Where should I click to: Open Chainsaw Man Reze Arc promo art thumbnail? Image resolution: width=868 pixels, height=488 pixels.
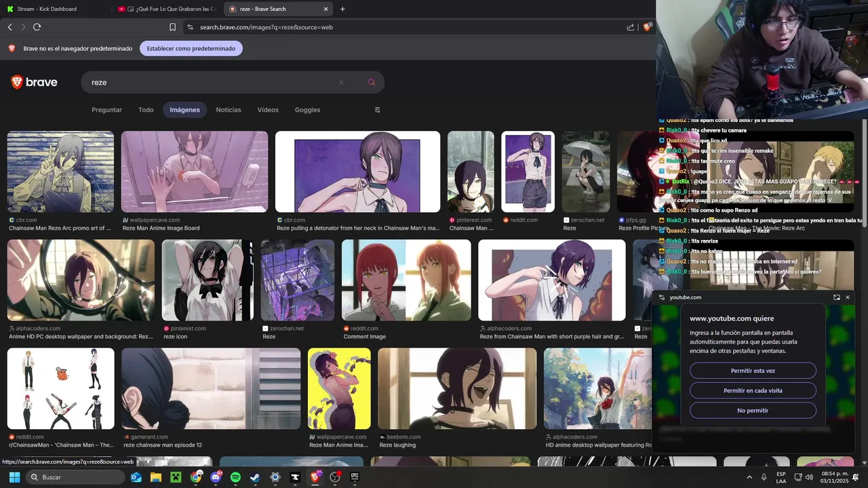coord(60,171)
